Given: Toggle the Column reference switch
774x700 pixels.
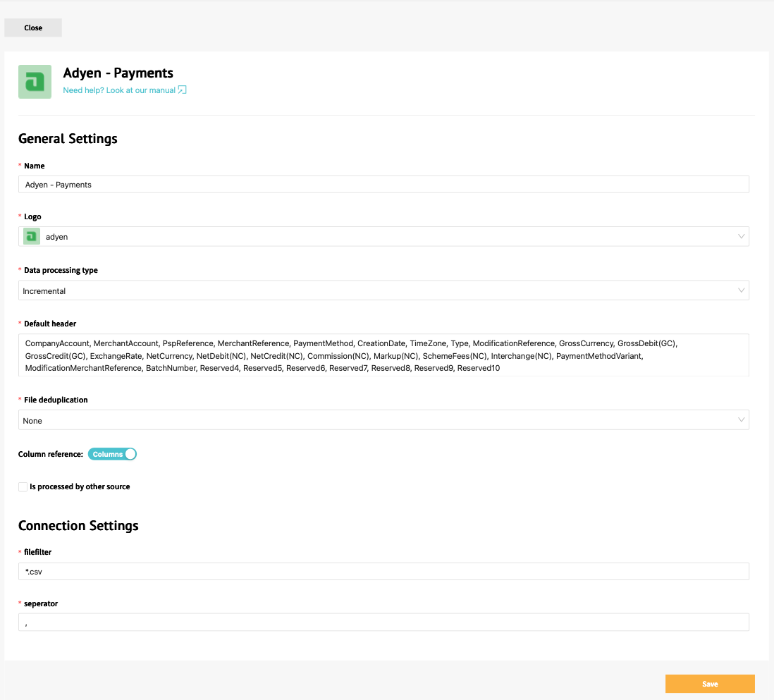Looking at the screenshot, I should pos(112,455).
